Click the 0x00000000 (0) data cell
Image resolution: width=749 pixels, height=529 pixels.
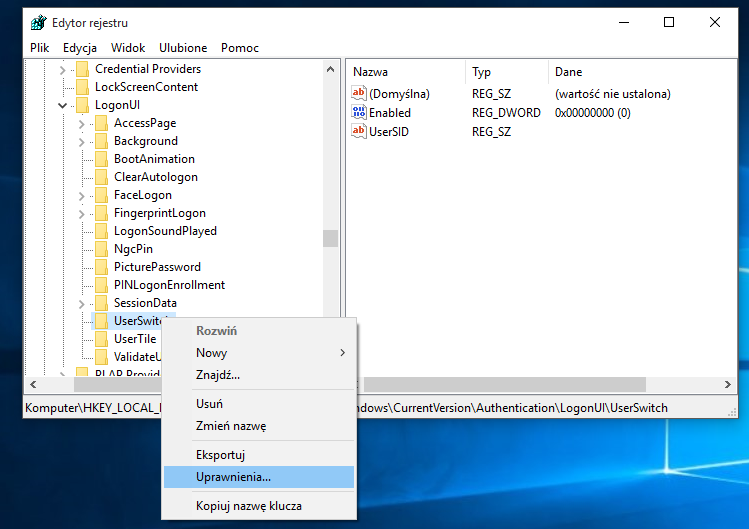point(592,113)
